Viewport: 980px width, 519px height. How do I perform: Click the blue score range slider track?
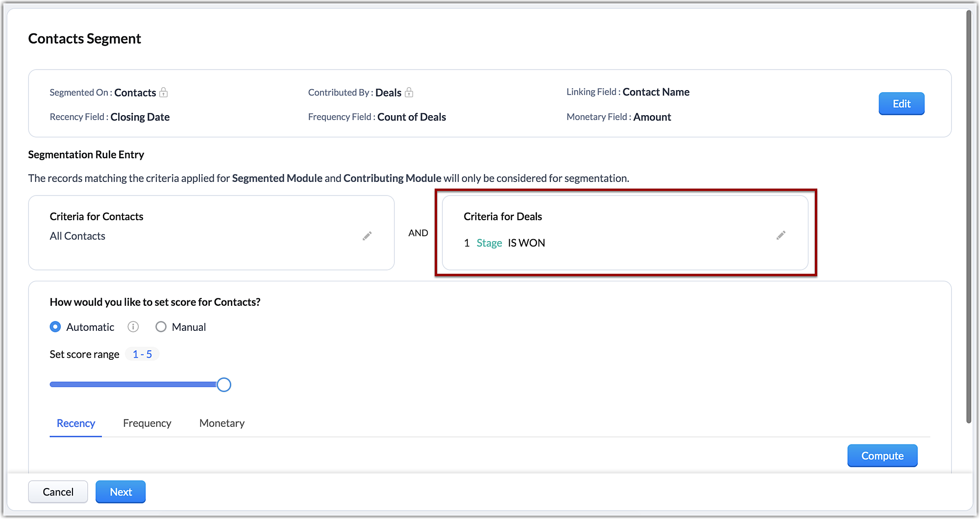click(132, 385)
